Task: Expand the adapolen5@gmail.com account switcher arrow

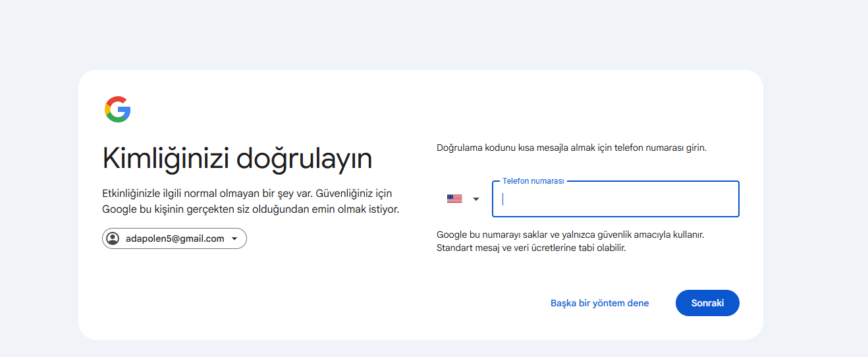Action: pyautogui.click(x=234, y=238)
